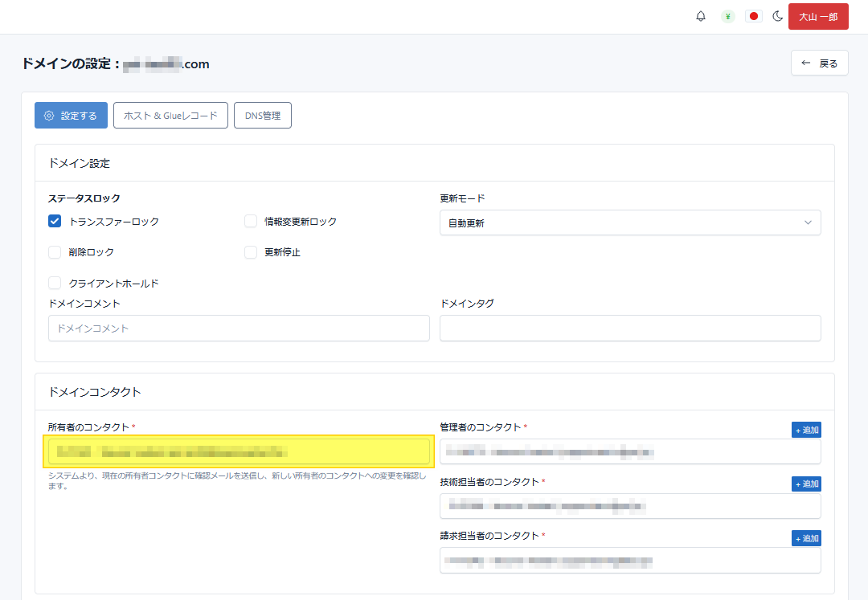Open the 管理者のコンタクト selector
Image resolution: width=868 pixels, height=600 pixels.
pyautogui.click(x=630, y=452)
